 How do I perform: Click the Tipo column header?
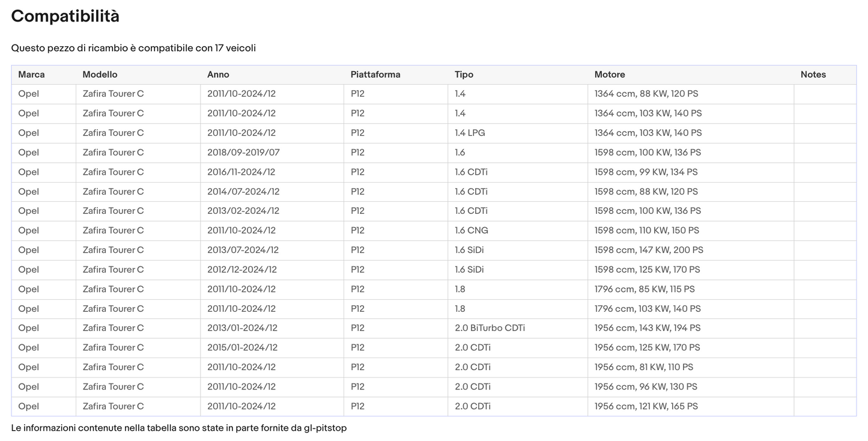tap(464, 75)
